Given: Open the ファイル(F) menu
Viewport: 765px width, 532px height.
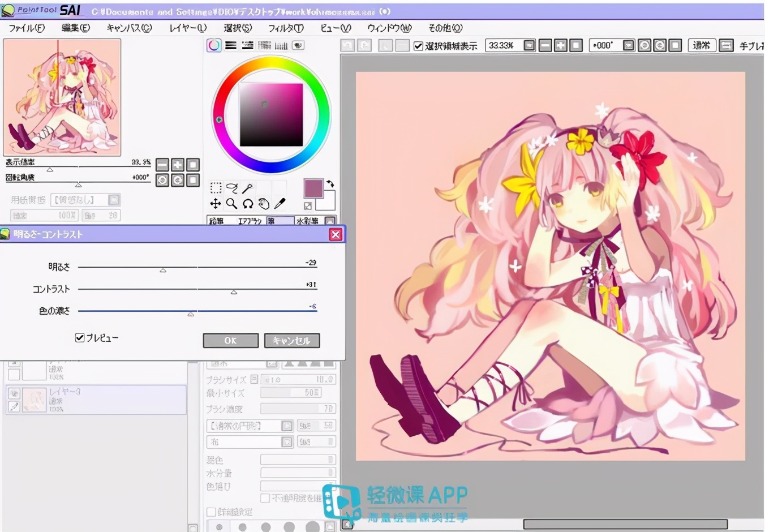Looking at the screenshot, I should pos(27,28).
